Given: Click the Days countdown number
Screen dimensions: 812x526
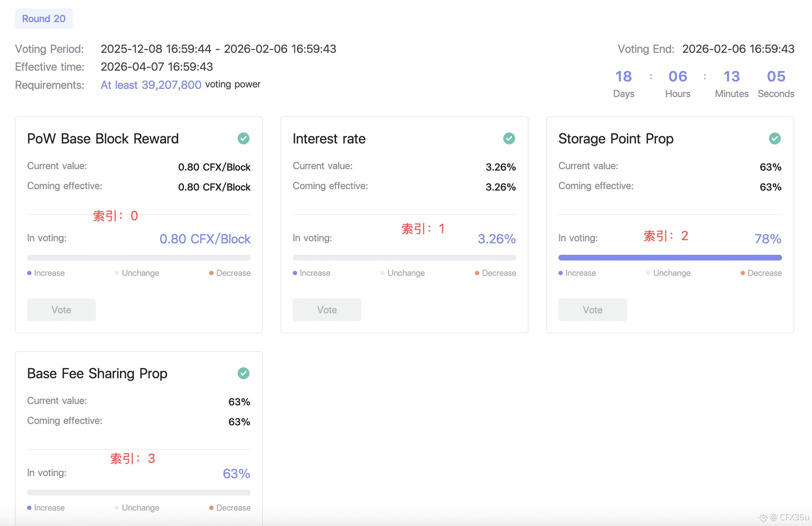Looking at the screenshot, I should (x=623, y=76).
